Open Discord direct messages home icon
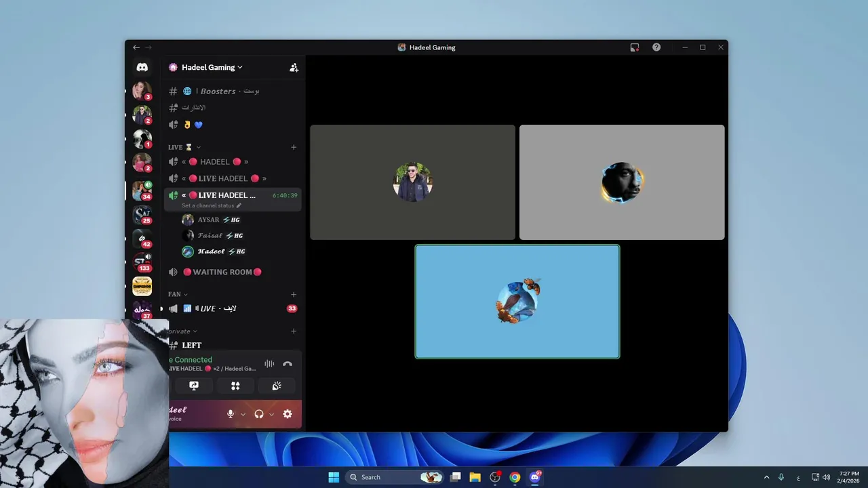Screen dimensions: 868x488 point(142,67)
